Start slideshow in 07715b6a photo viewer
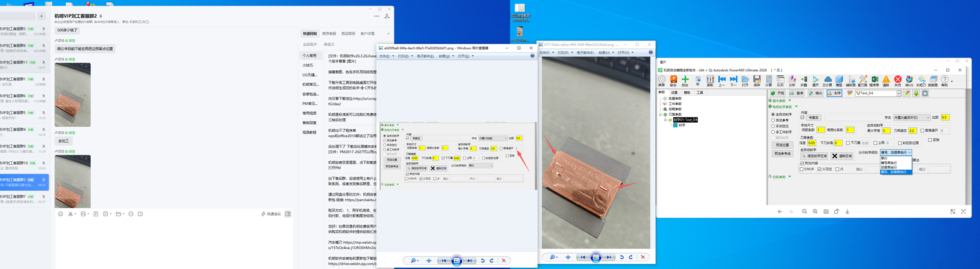The image size is (980, 269). click(596, 257)
